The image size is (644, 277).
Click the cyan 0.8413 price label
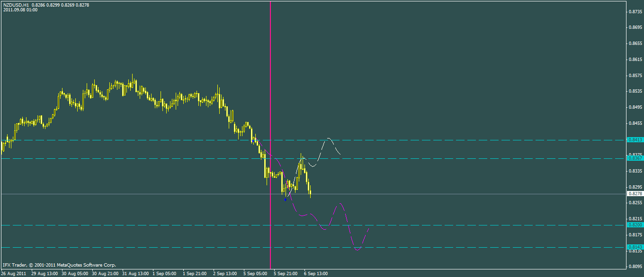coord(635,140)
